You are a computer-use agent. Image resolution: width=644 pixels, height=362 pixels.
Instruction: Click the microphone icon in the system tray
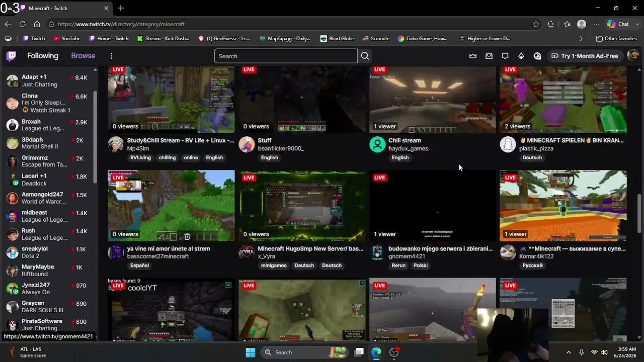582,352
